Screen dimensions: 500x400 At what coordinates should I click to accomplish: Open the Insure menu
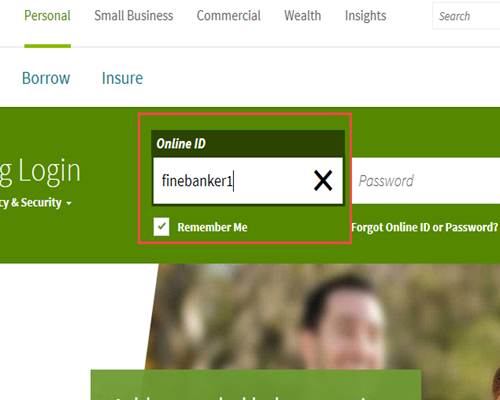[x=122, y=78]
